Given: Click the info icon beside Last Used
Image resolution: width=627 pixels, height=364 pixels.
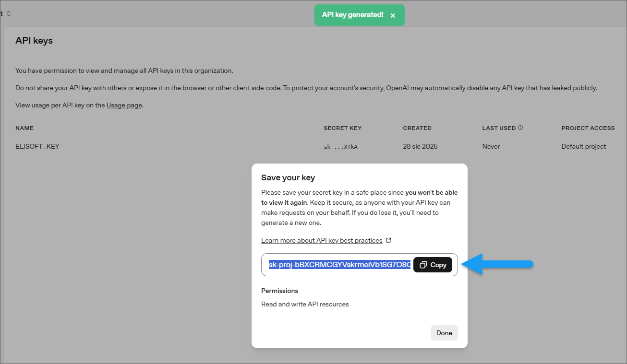Looking at the screenshot, I should pos(520,128).
